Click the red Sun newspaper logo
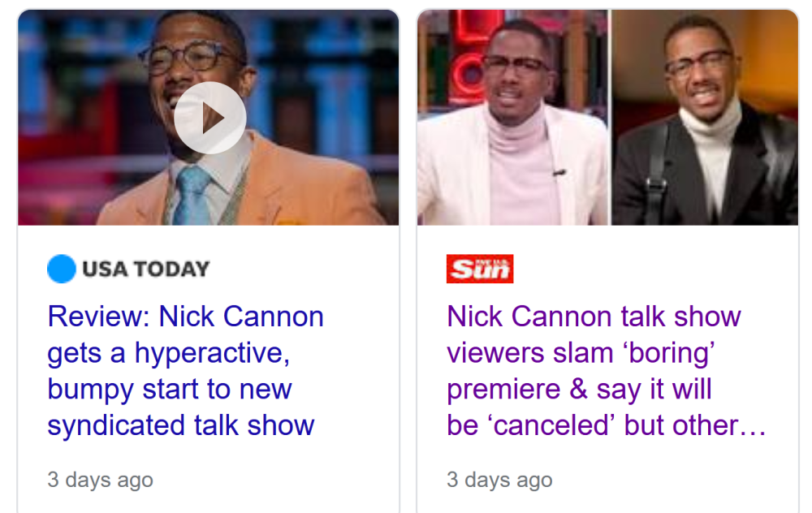 pos(480,269)
